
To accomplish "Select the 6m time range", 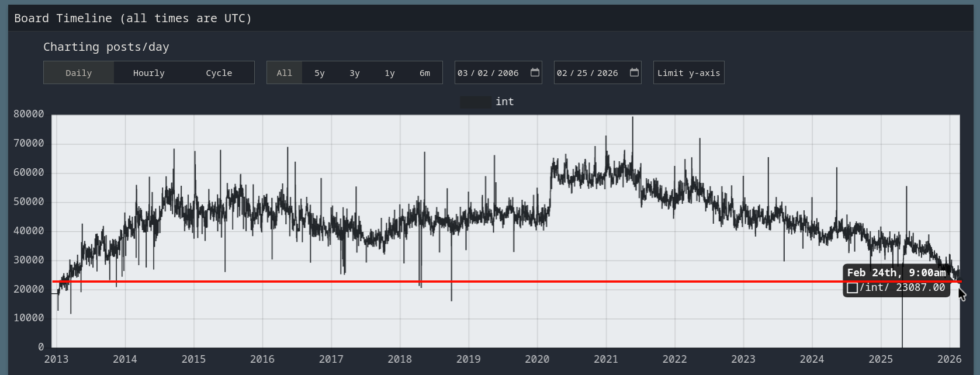I will click(425, 73).
